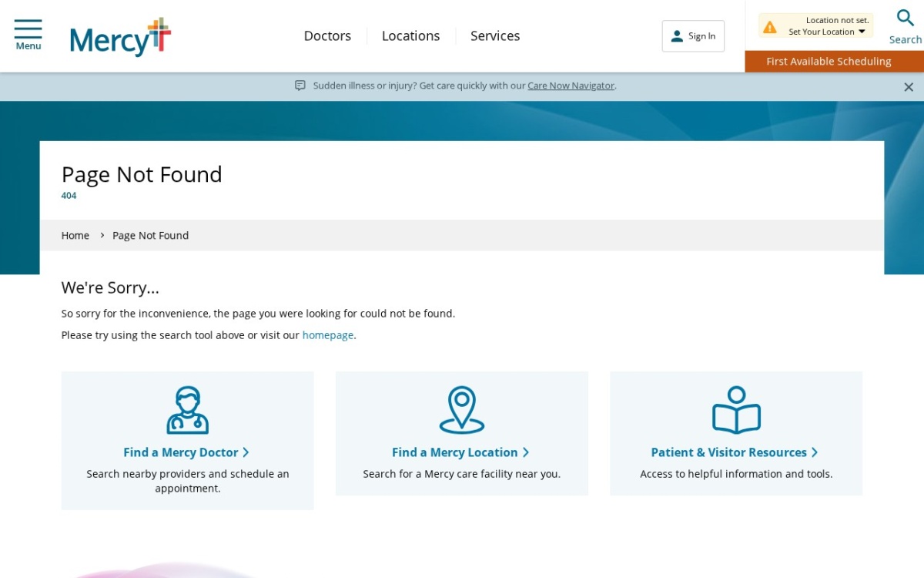Click 'Access to helpful information and tools.' text
924x578 pixels.
[736, 474]
